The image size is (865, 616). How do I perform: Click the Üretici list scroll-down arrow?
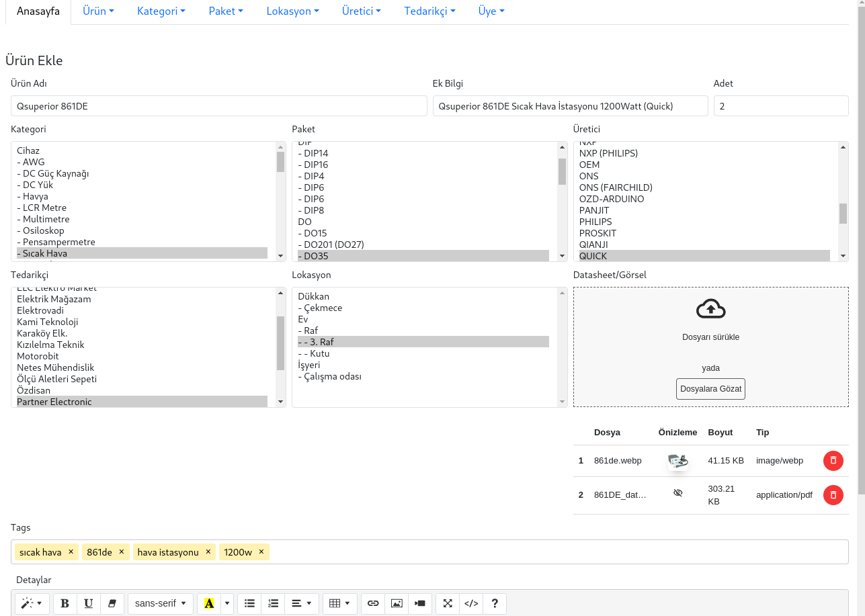[843, 256]
